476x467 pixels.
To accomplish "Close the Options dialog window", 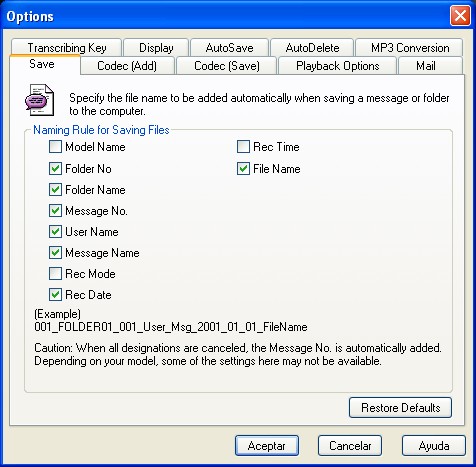I will 460,16.
